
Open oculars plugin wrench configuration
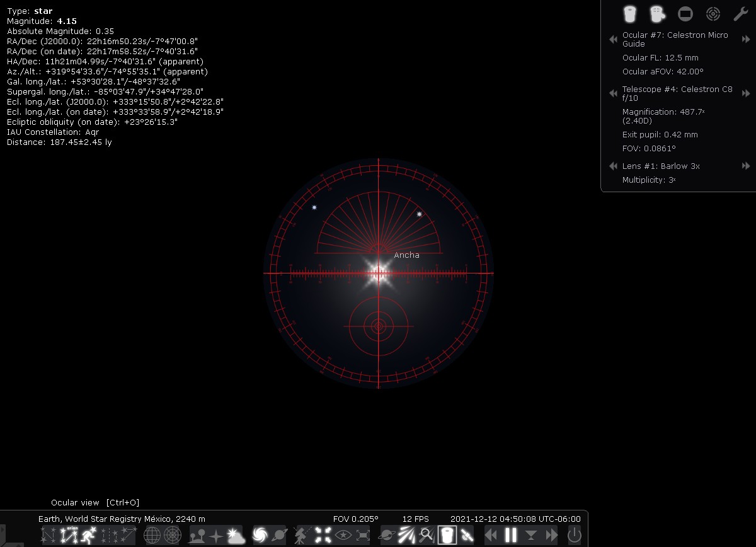point(740,13)
